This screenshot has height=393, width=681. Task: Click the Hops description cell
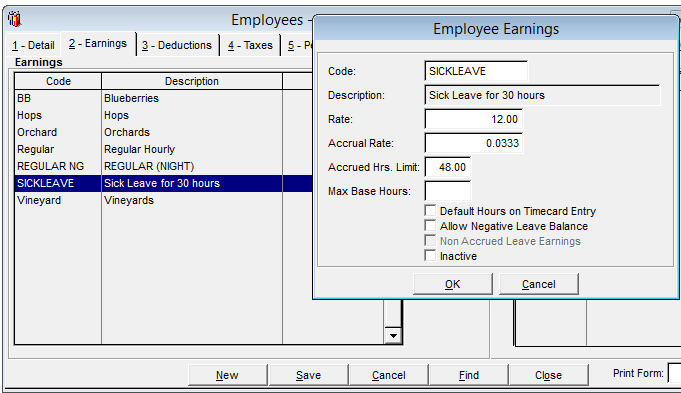click(192, 115)
